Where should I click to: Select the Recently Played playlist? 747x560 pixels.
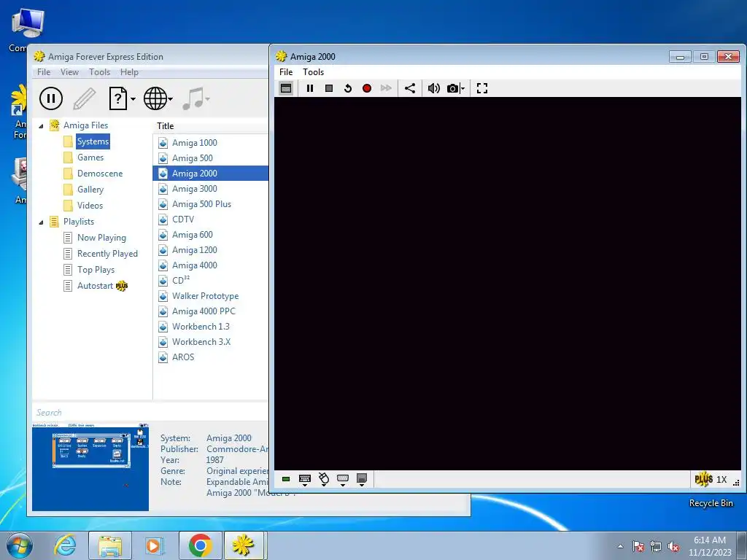tap(107, 254)
